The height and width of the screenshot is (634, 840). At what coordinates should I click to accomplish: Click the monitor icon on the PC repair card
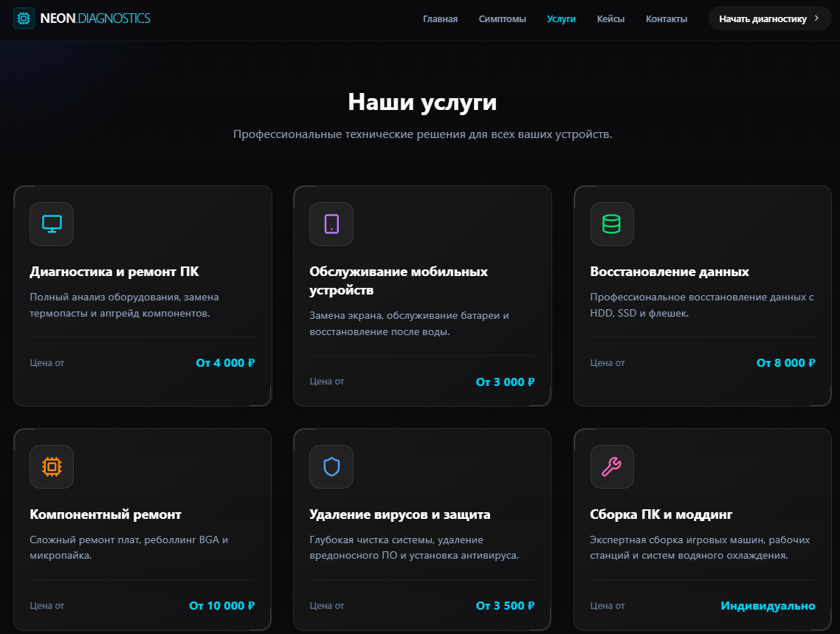(51, 224)
